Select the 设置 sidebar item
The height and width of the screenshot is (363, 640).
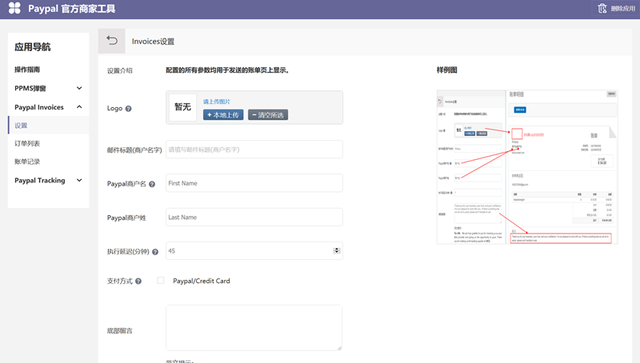click(x=49, y=125)
